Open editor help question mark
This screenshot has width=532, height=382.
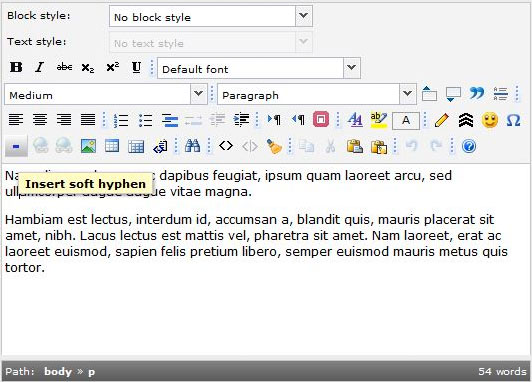[x=469, y=146]
